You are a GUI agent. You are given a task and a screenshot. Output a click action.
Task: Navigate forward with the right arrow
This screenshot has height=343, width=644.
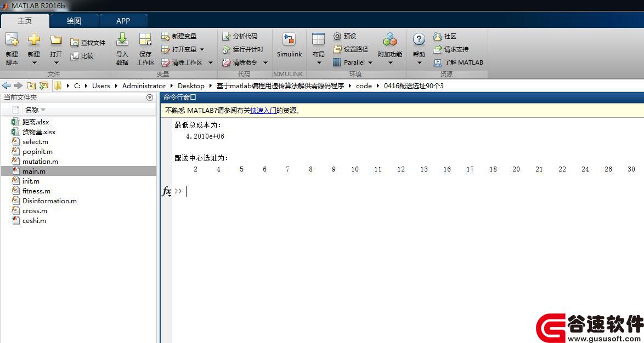click(x=19, y=85)
